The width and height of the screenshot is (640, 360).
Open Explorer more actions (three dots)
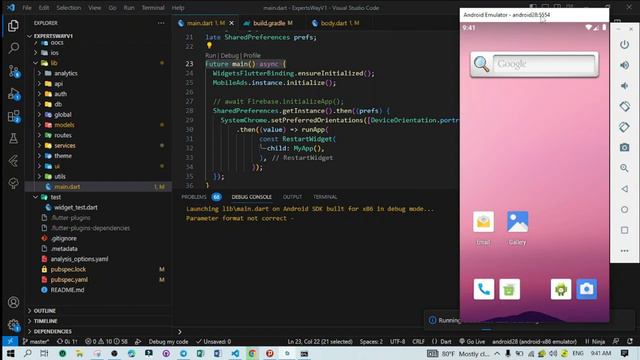(x=161, y=23)
